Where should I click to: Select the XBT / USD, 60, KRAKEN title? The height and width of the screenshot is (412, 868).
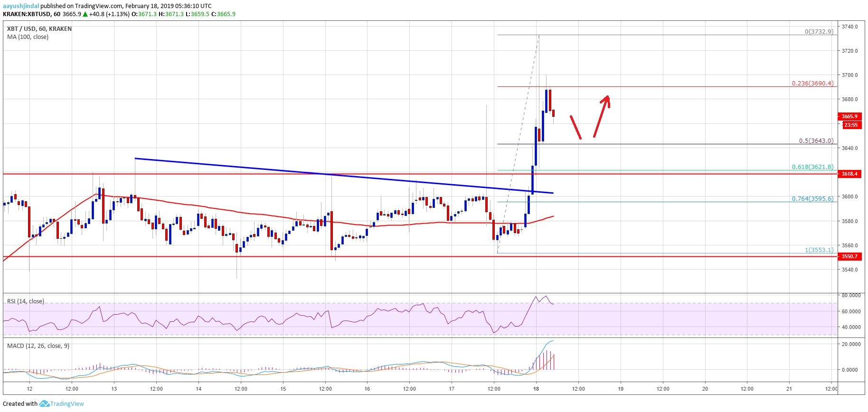(x=39, y=29)
